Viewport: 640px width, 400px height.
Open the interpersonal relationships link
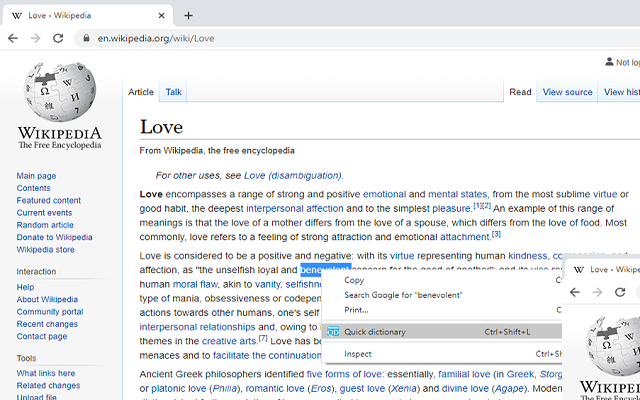click(x=197, y=327)
